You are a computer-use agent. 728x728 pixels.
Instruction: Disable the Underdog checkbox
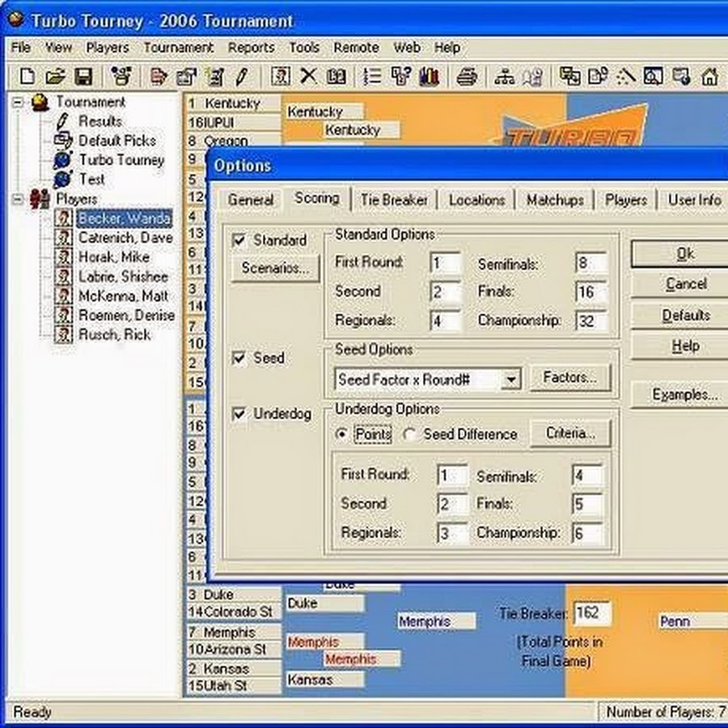[x=239, y=414]
